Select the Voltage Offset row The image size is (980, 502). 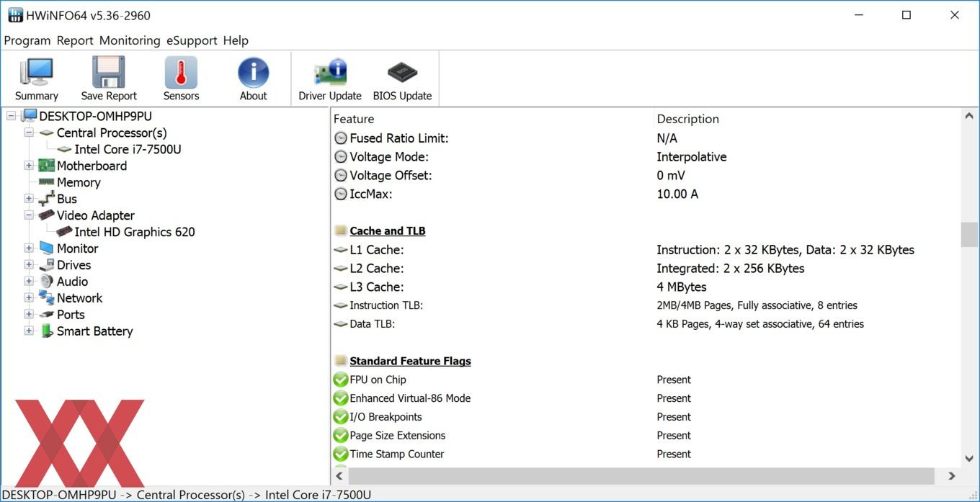[646, 176]
